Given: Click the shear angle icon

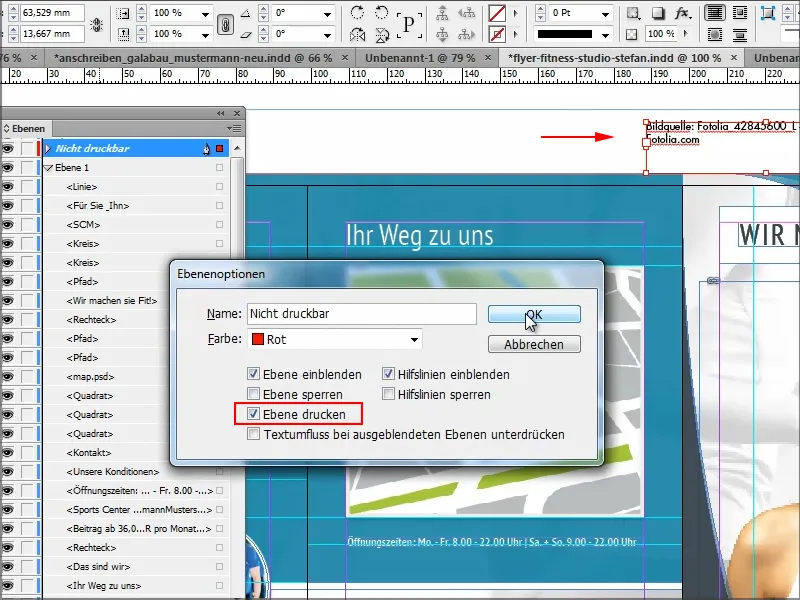Looking at the screenshot, I should (x=246, y=35).
